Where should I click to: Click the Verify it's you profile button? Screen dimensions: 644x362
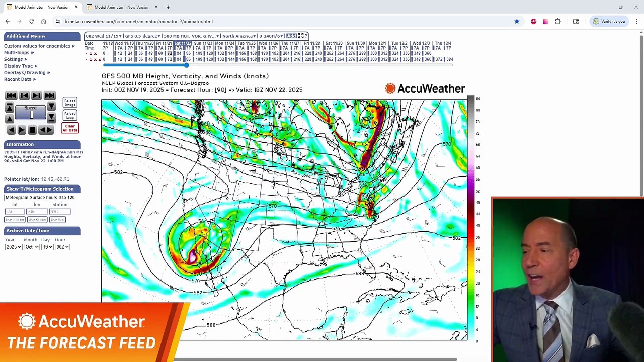[609, 21]
